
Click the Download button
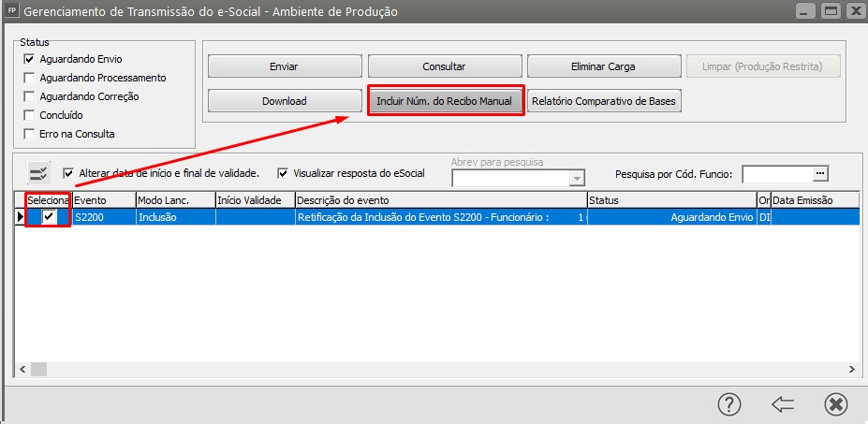[x=284, y=101]
